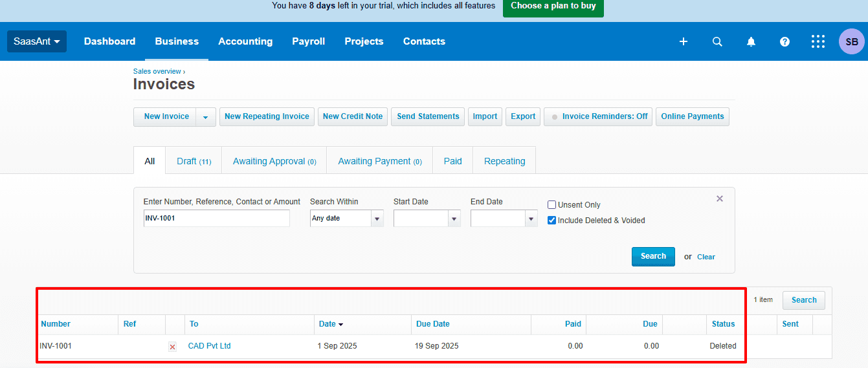
Task: Click the invoice number search field
Action: click(x=216, y=219)
